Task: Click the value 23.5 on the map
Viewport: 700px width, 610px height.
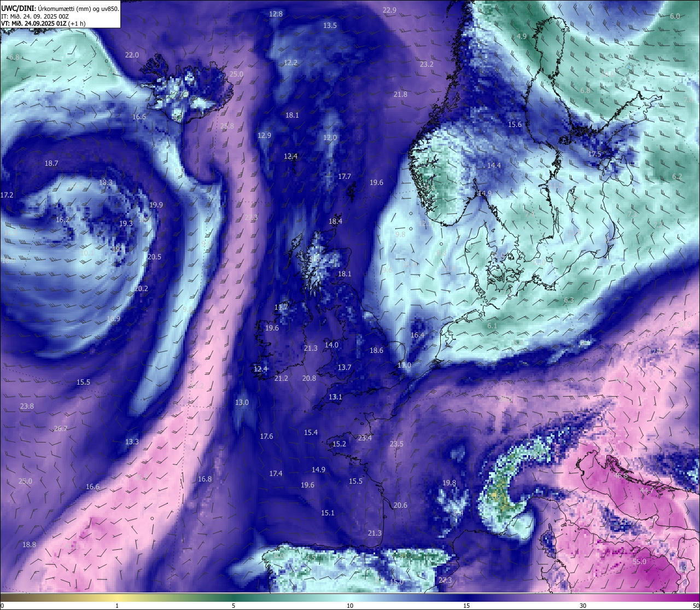Action: coord(396,444)
